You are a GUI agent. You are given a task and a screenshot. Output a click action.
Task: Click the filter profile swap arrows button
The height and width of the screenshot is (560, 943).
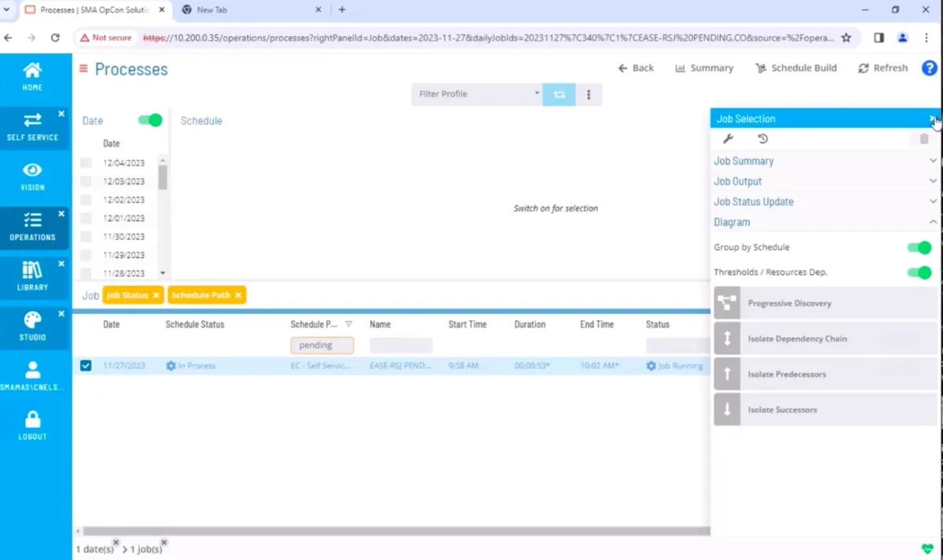click(x=560, y=94)
